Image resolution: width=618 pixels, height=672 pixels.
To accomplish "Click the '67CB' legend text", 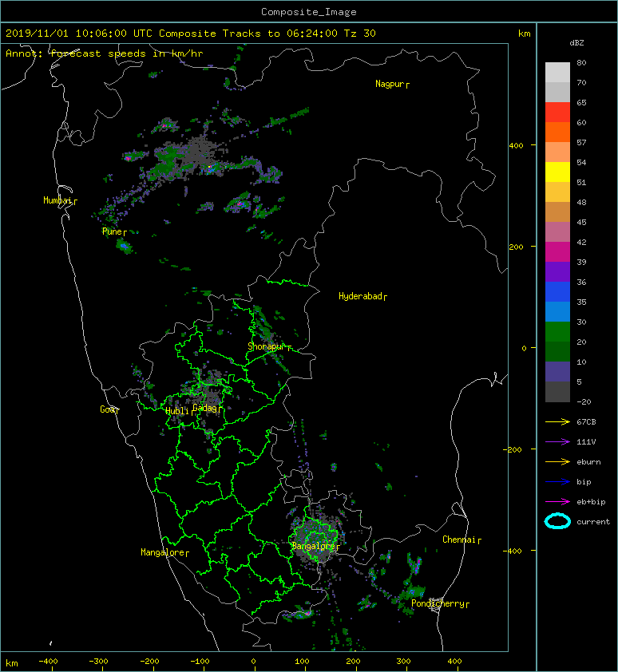I will (586, 421).
